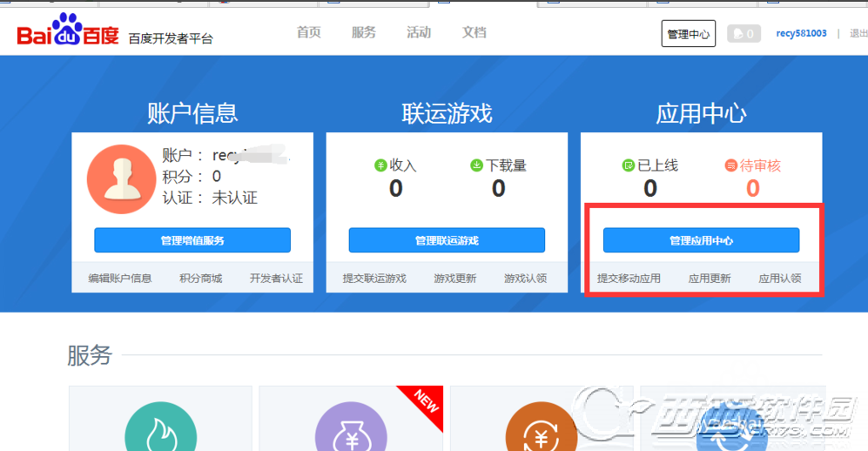The height and width of the screenshot is (451, 868).
Task: Click the 管理增值服务 button
Action: click(192, 240)
